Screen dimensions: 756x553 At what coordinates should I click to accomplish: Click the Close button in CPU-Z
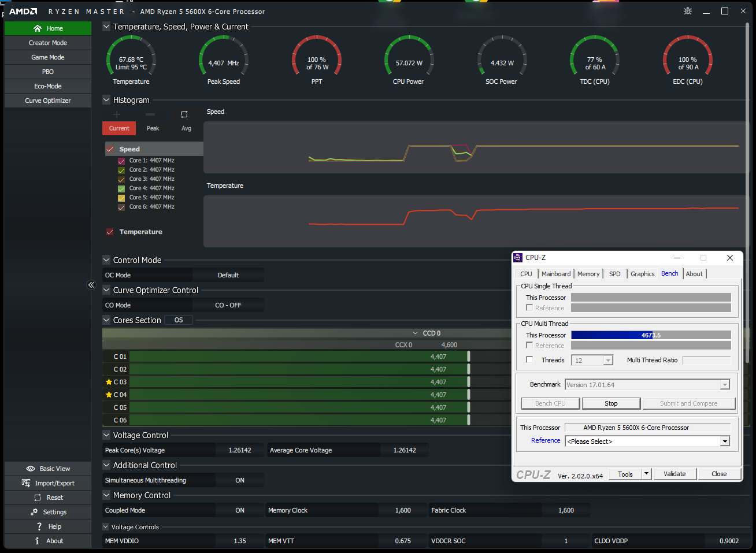tap(719, 474)
